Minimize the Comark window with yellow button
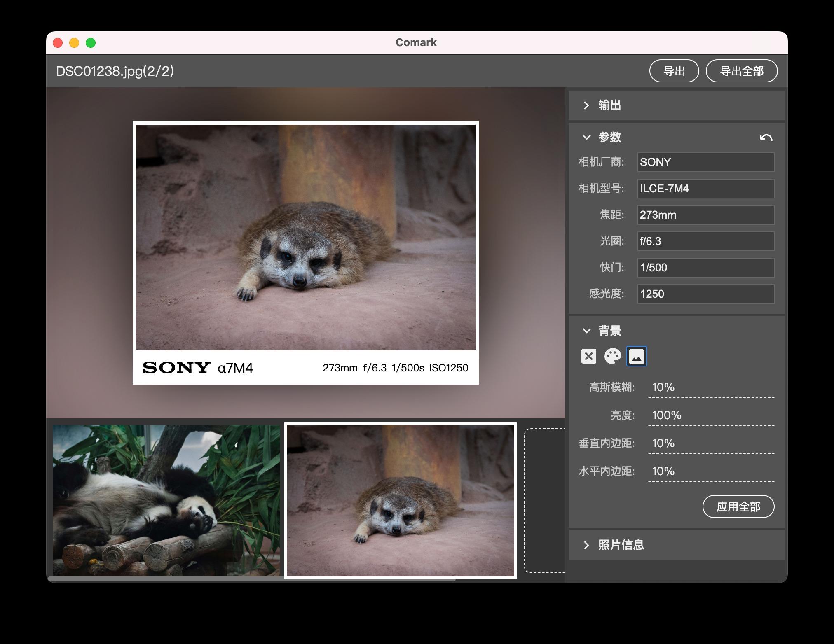Image resolution: width=834 pixels, height=644 pixels. coord(74,43)
